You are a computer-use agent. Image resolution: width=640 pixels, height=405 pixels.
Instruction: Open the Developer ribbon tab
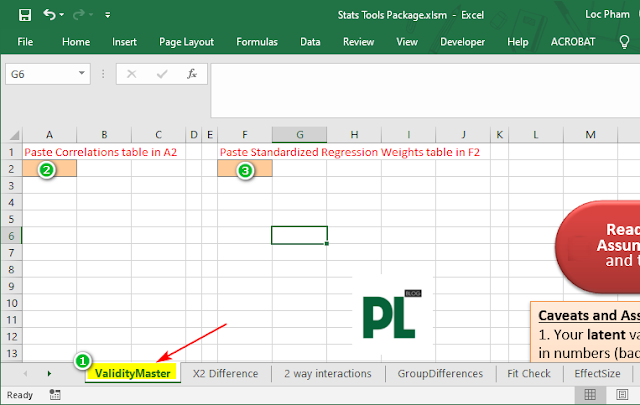[462, 42]
